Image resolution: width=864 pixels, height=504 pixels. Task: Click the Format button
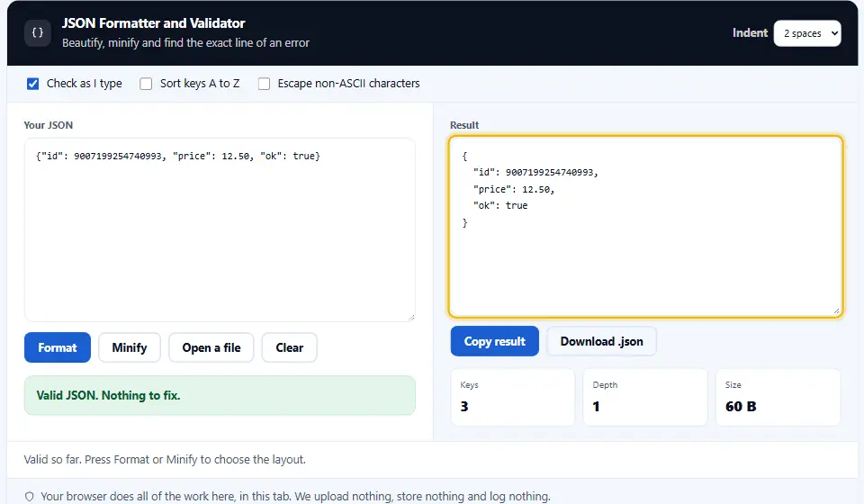pyautogui.click(x=58, y=347)
